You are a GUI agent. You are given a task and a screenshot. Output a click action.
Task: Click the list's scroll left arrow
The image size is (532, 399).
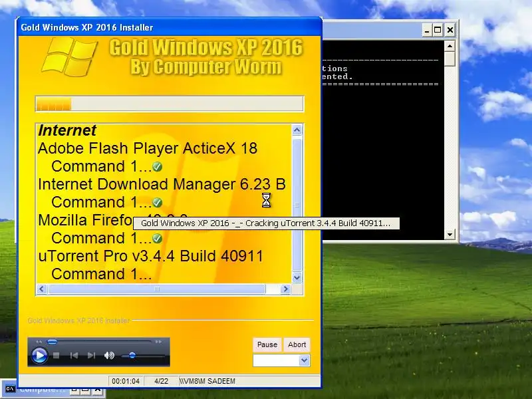(42, 289)
